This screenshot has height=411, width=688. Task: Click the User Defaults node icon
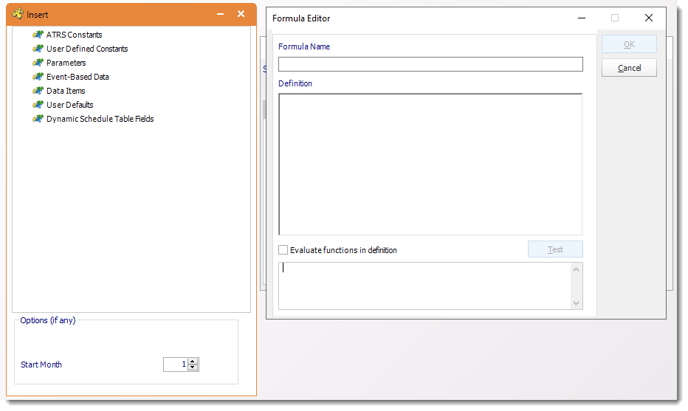pyautogui.click(x=38, y=105)
